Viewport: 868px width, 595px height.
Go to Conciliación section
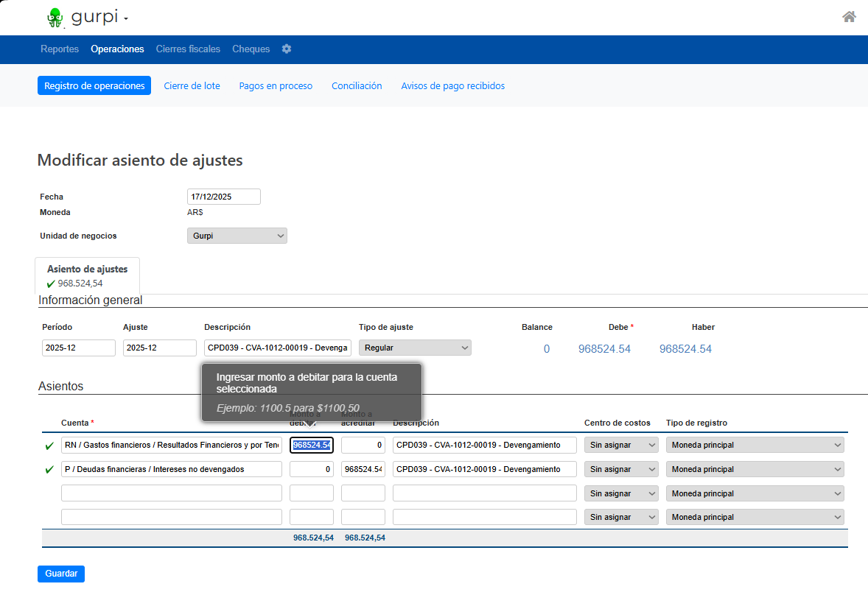357,85
